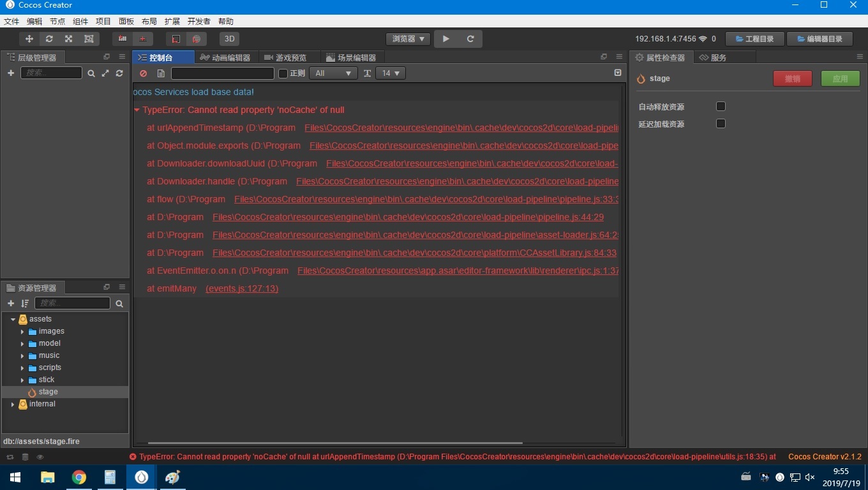Select the Rotate transform tool

click(49, 39)
